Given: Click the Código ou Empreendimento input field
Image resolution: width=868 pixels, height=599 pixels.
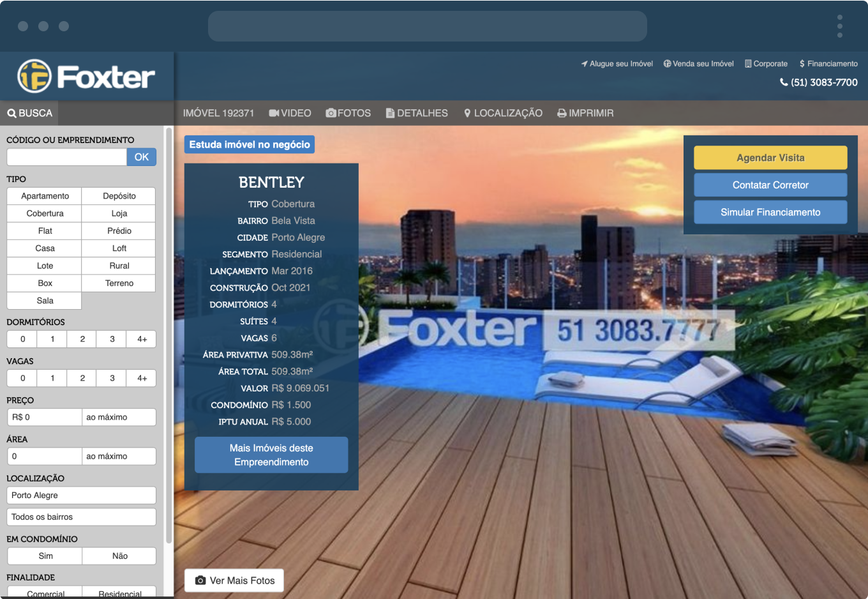Looking at the screenshot, I should click(66, 157).
